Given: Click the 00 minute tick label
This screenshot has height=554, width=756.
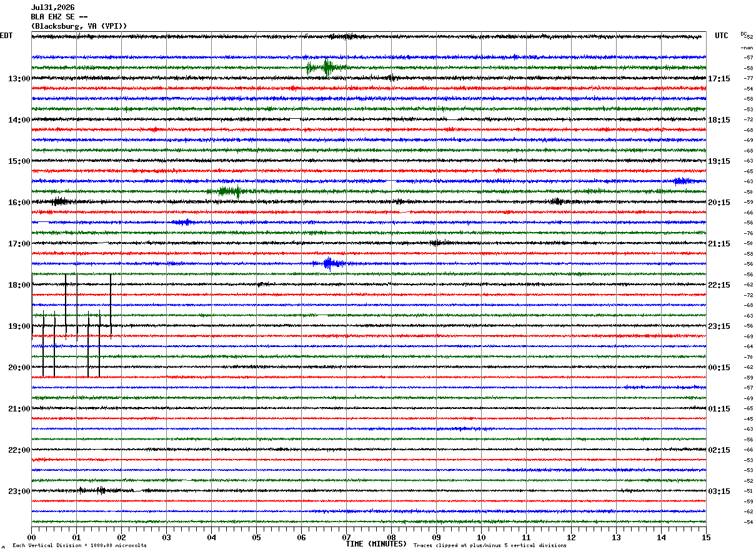Looking at the screenshot, I should [x=31, y=537].
